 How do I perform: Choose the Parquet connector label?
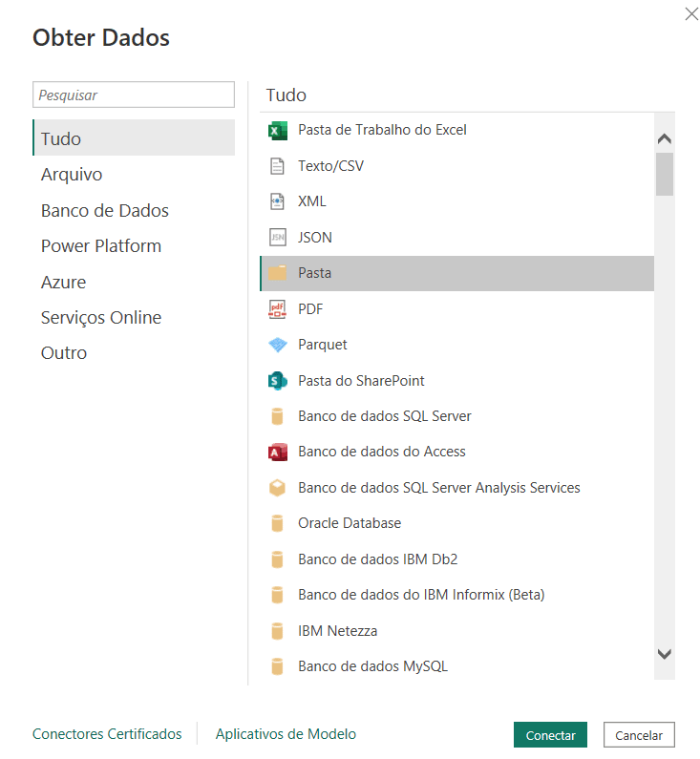tap(323, 345)
